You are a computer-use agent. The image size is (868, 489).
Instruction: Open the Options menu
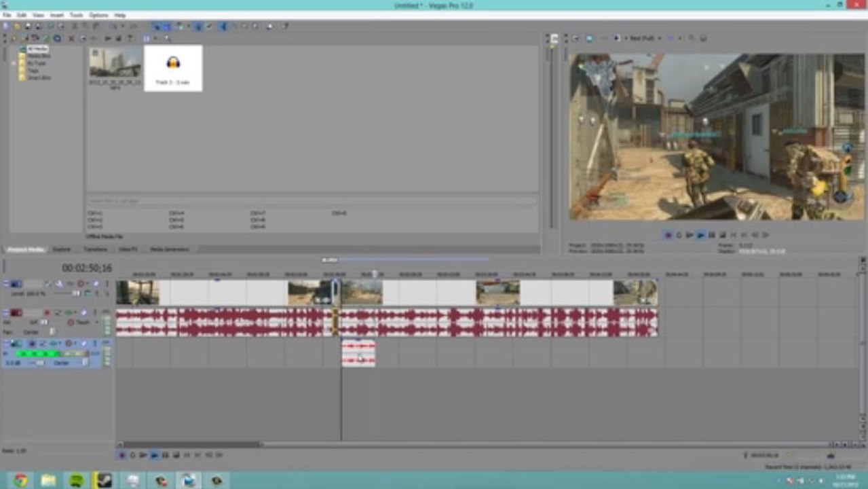[x=98, y=14]
